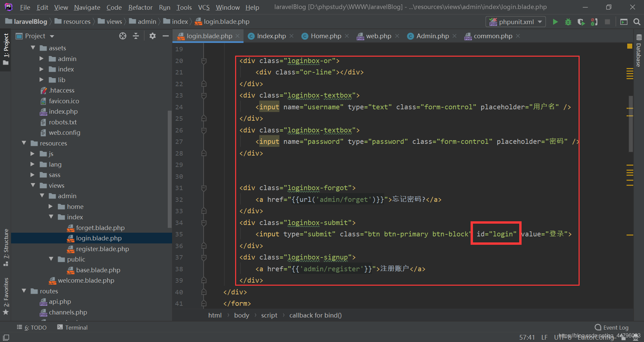The width and height of the screenshot is (644, 342).
Task: Open the File menu
Action: [25, 7]
